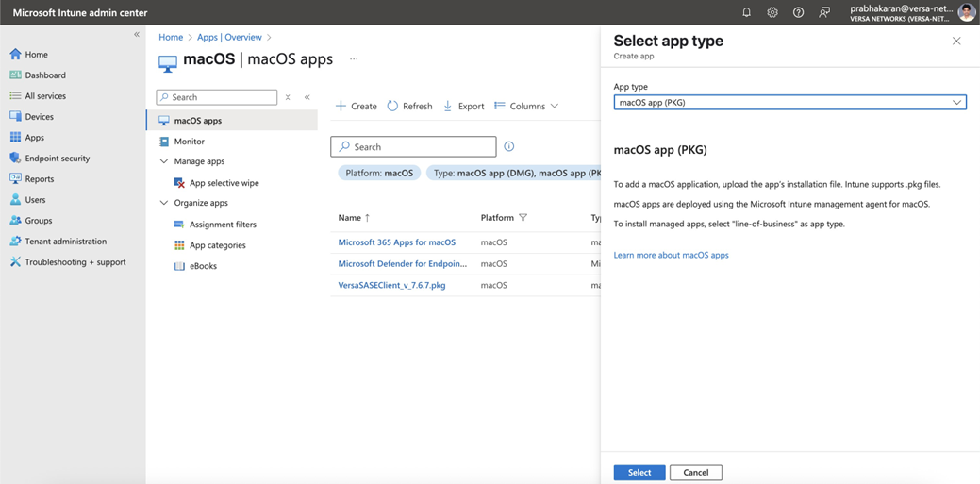Screen dimensions: 980x484
Task: Open the Columns dropdown
Action: 526,107
